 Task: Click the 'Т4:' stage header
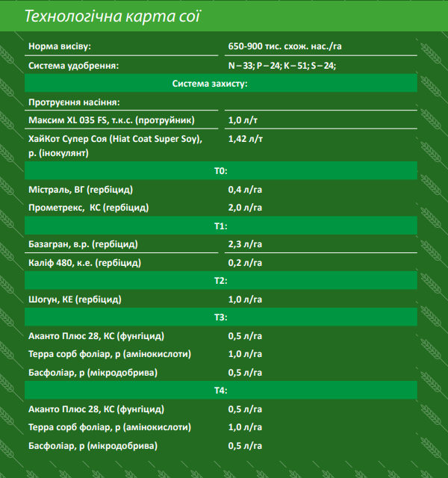click(x=220, y=391)
